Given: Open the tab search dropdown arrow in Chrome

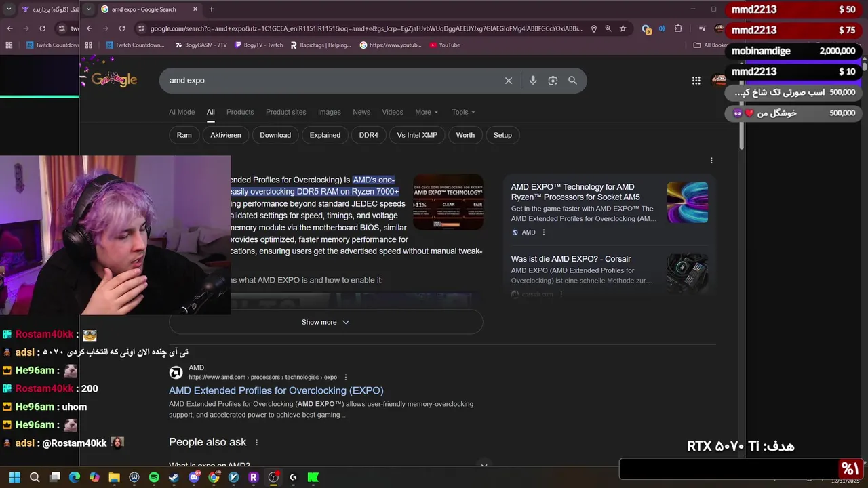Looking at the screenshot, I should [89, 9].
